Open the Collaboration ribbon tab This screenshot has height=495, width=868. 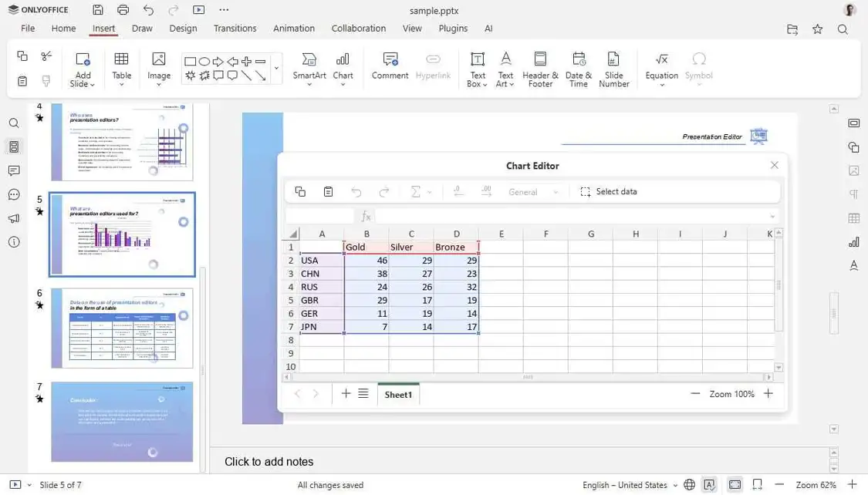click(x=358, y=28)
